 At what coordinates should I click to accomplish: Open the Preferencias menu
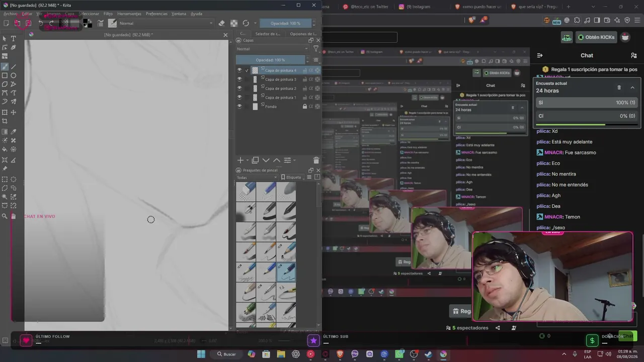pos(156,14)
